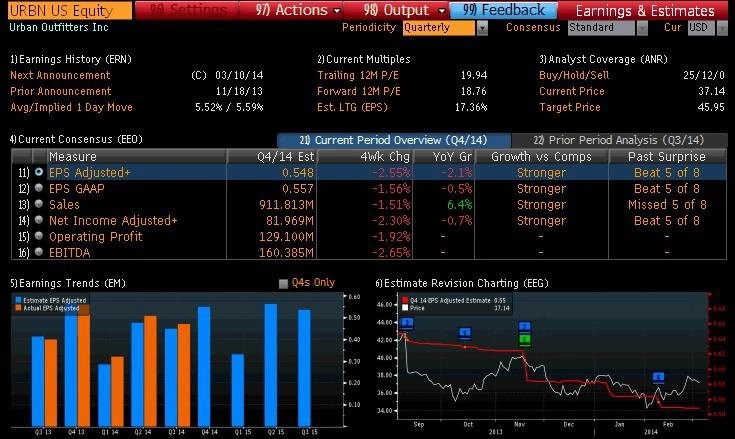Image resolution: width=735 pixels, height=439 pixels.
Task: Click Next Announcement date 03/10/14
Action: (239, 75)
